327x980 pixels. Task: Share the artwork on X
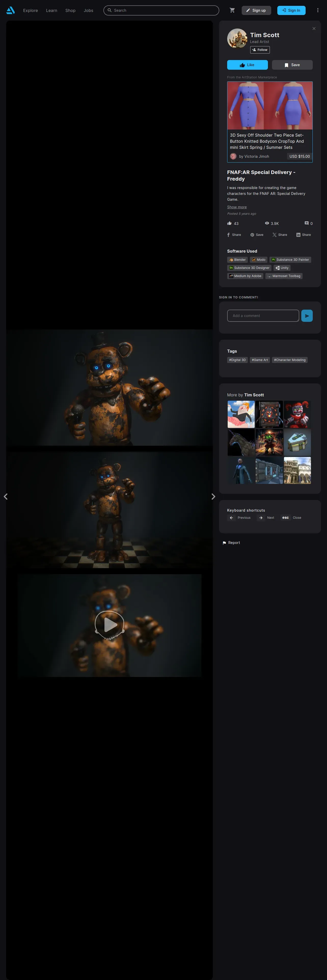(280, 235)
